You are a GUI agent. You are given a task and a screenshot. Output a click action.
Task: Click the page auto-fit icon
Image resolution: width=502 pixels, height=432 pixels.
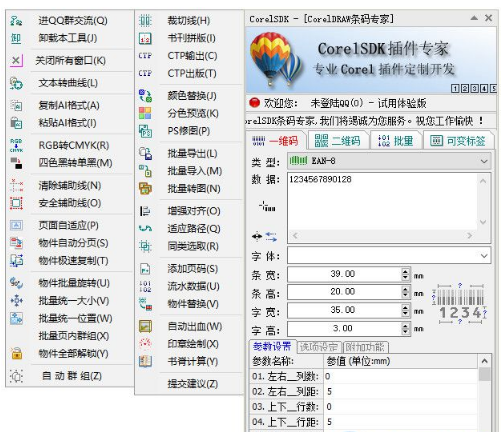16,225
